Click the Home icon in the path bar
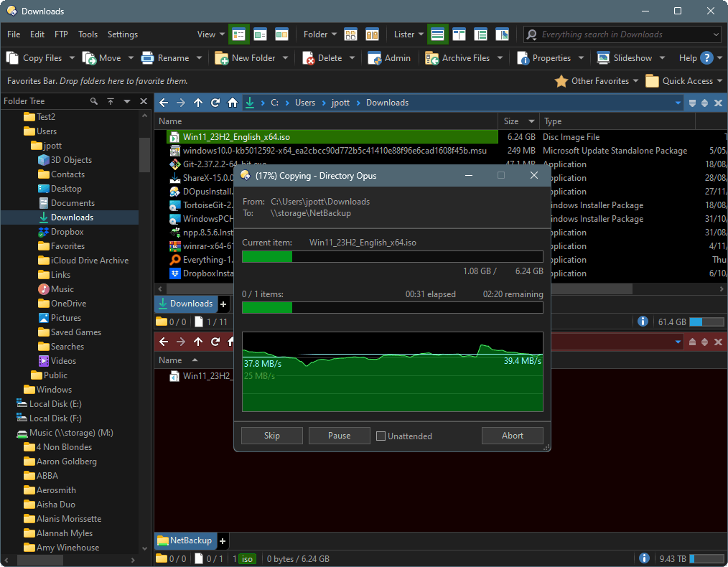This screenshot has height=567, width=728. pyautogui.click(x=233, y=103)
